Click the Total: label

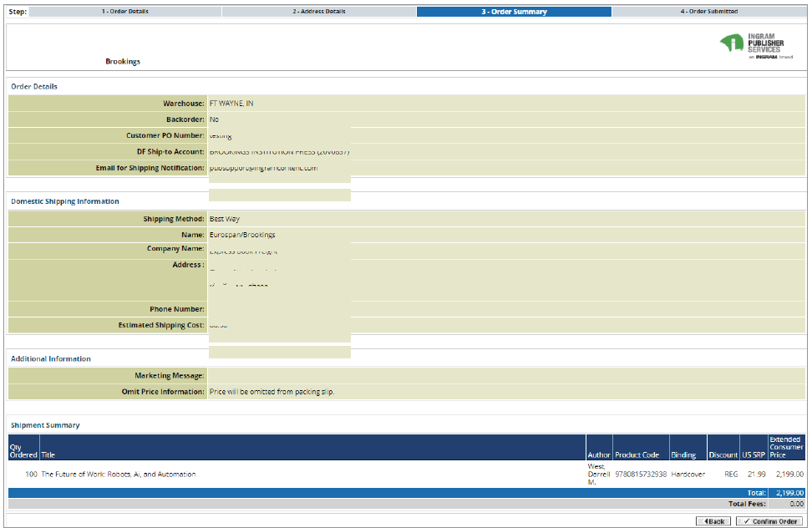(757, 493)
